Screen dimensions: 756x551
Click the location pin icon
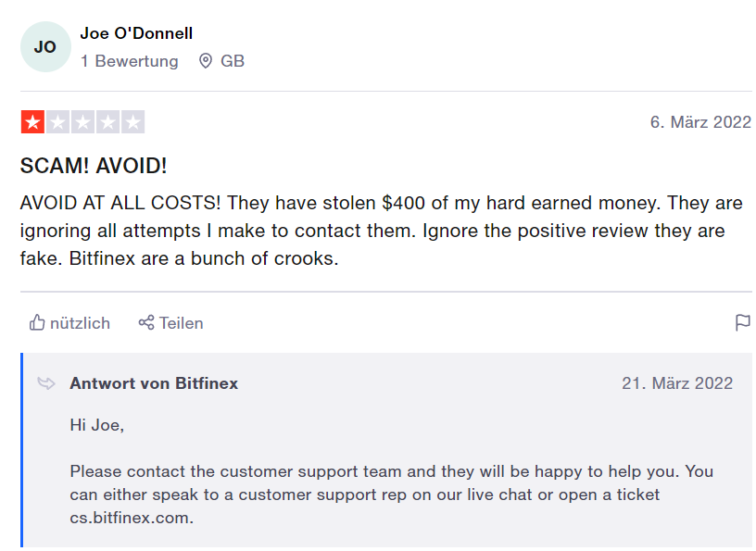pos(206,61)
